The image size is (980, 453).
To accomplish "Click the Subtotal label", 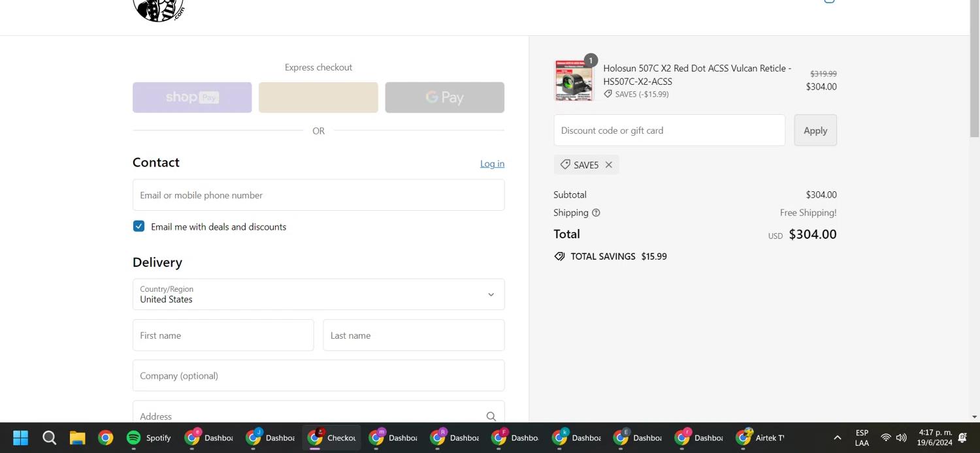I will point(570,195).
